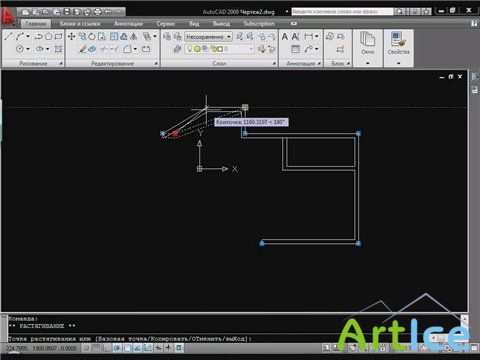Click the Plot printer icon in quick access toolbar
Viewport: 480px width, 360px height.
(x=97, y=12)
